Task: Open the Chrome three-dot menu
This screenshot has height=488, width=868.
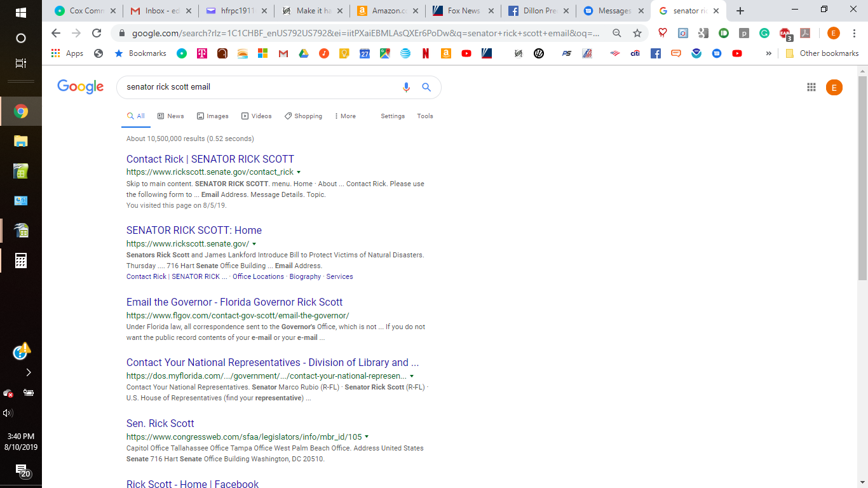Action: click(x=854, y=33)
